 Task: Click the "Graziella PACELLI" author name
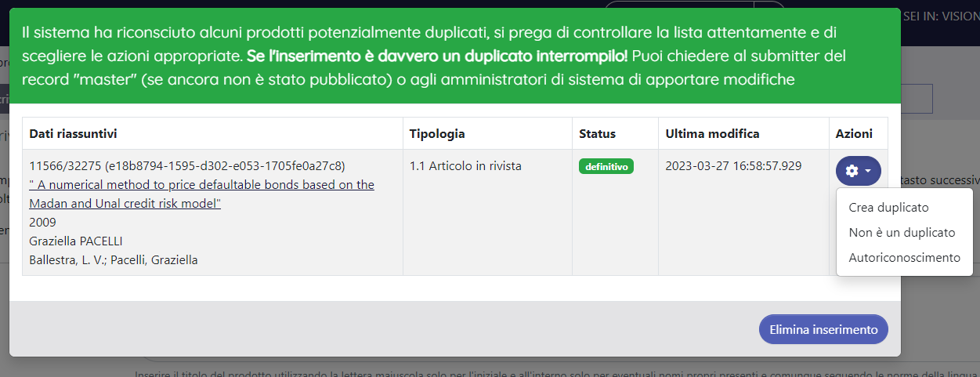click(x=76, y=241)
